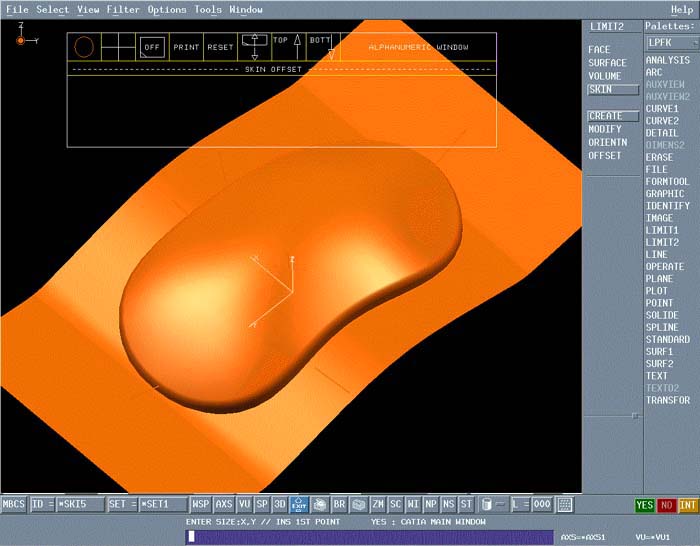700x546 pixels.
Task: Open the SET = selector in bottom bar
Action: click(x=120, y=505)
